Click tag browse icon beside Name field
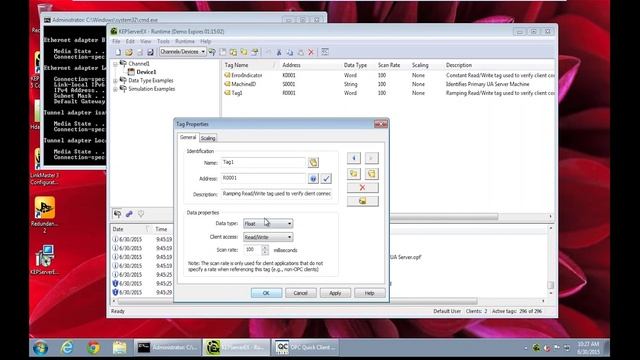 (x=313, y=162)
